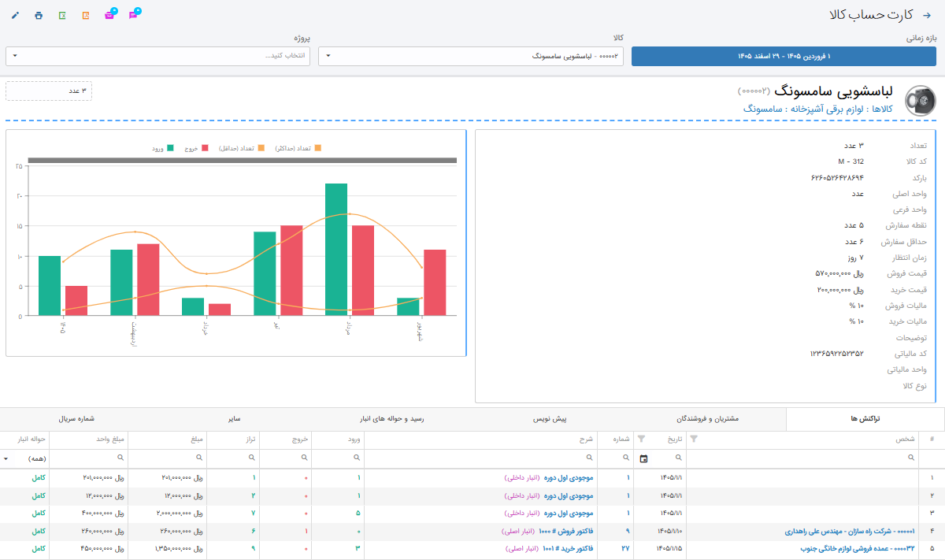Export to PDF using the orange document icon
The height and width of the screenshot is (560, 945).
pos(85,16)
